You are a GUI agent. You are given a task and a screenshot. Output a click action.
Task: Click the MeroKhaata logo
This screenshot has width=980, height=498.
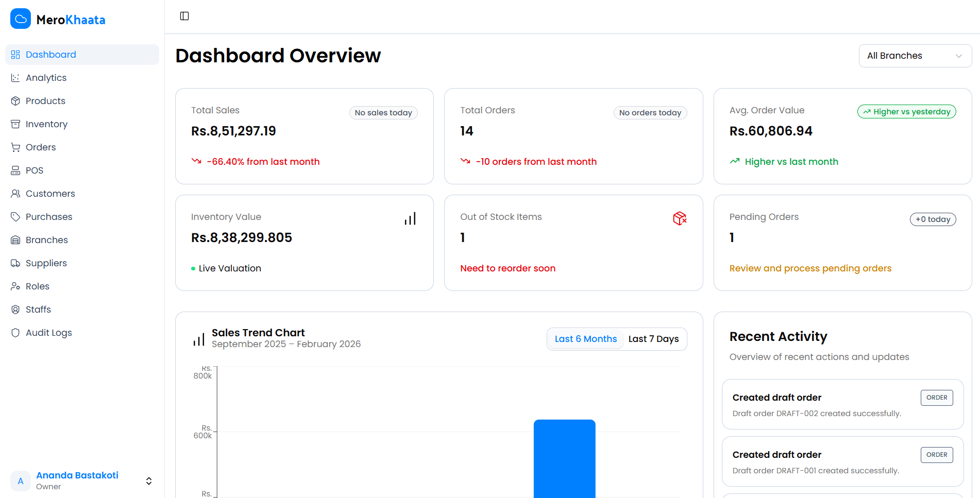coord(58,19)
